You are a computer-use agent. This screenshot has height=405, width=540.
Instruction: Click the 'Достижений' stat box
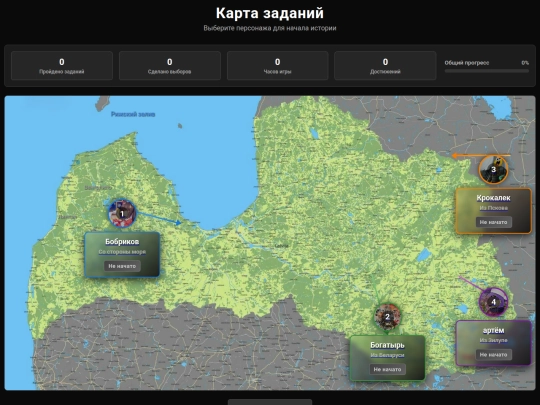click(x=385, y=65)
